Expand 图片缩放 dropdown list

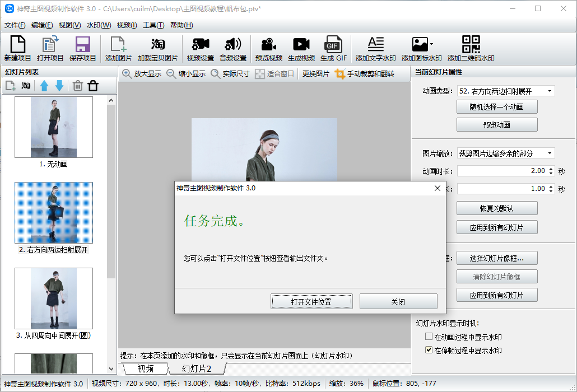click(550, 153)
